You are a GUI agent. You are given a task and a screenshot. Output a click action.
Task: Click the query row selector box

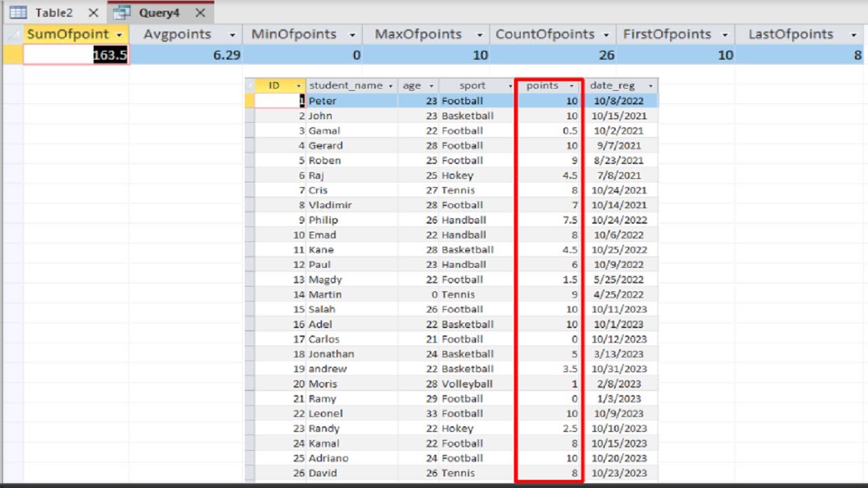point(13,55)
